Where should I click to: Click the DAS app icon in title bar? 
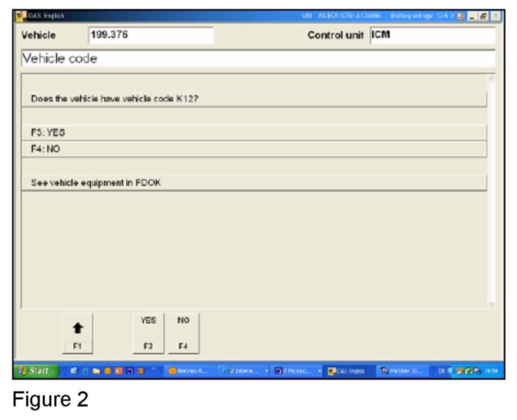coord(22,17)
